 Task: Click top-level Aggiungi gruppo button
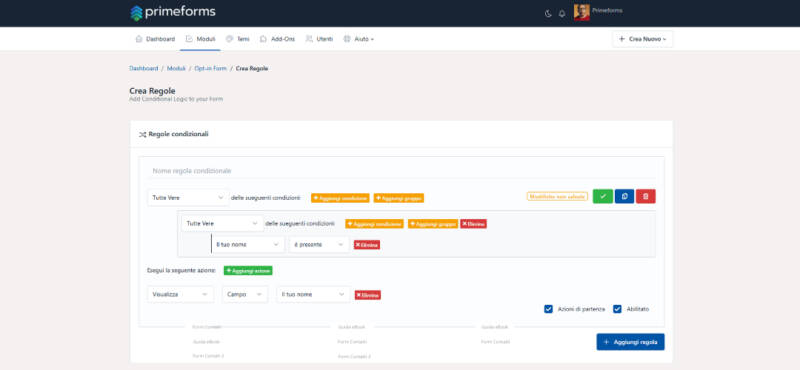398,198
